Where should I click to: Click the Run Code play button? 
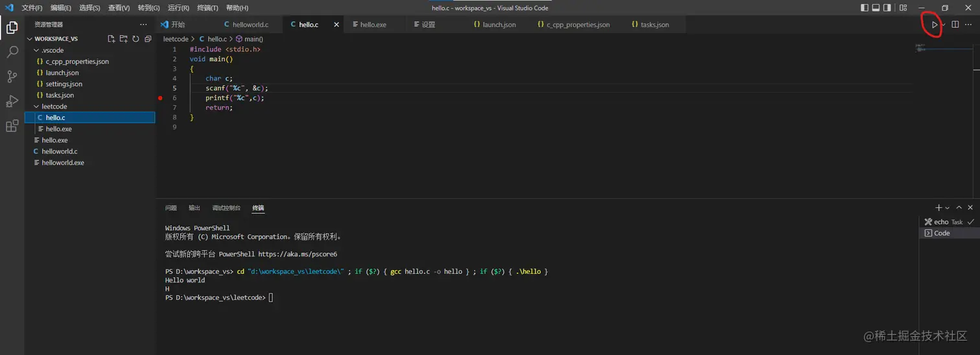click(x=934, y=25)
